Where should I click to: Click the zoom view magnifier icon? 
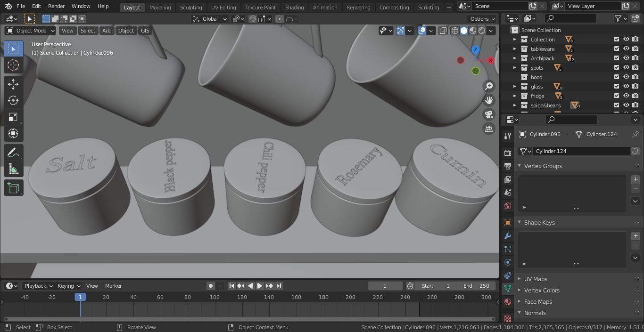(x=489, y=86)
